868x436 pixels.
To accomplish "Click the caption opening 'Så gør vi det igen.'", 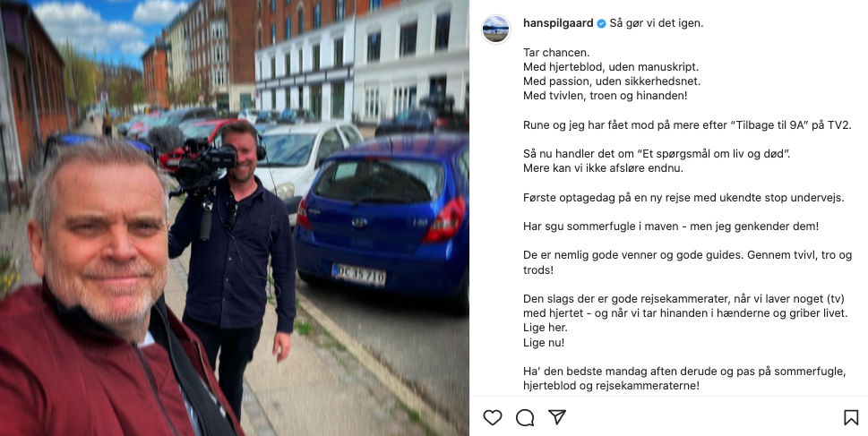I will click(657, 23).
